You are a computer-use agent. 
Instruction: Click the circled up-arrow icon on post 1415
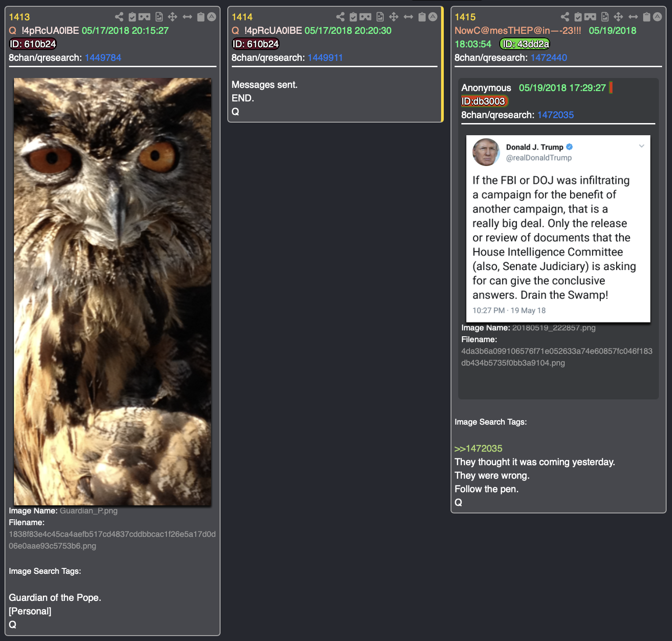pos(658,17)
